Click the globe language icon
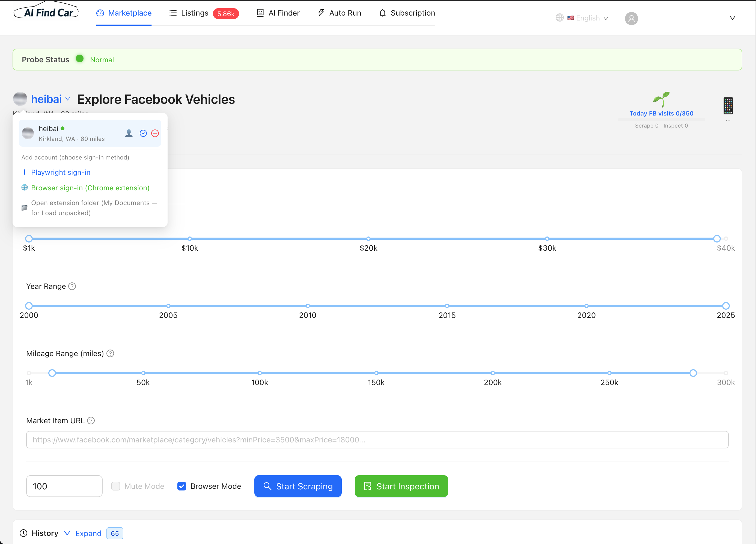Screen dimensions: 756x544 (560, 18)
